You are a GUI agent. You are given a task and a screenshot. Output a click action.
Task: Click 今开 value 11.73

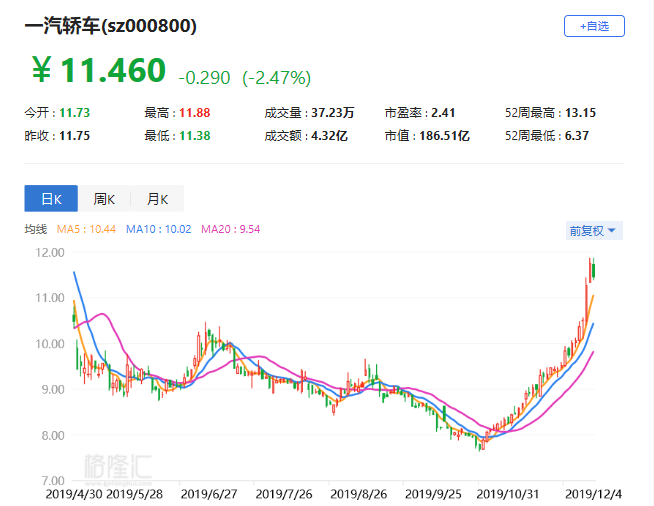point(74,113)
